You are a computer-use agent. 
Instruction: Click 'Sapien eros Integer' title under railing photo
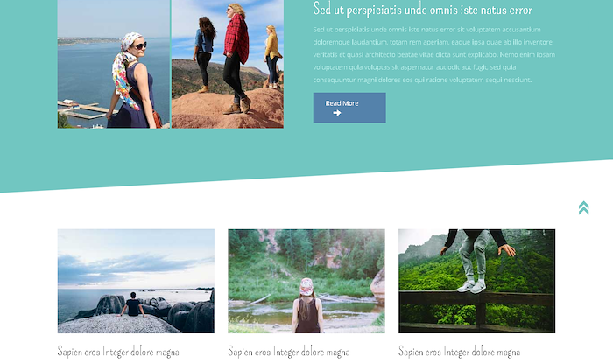(x=459, y=352)
